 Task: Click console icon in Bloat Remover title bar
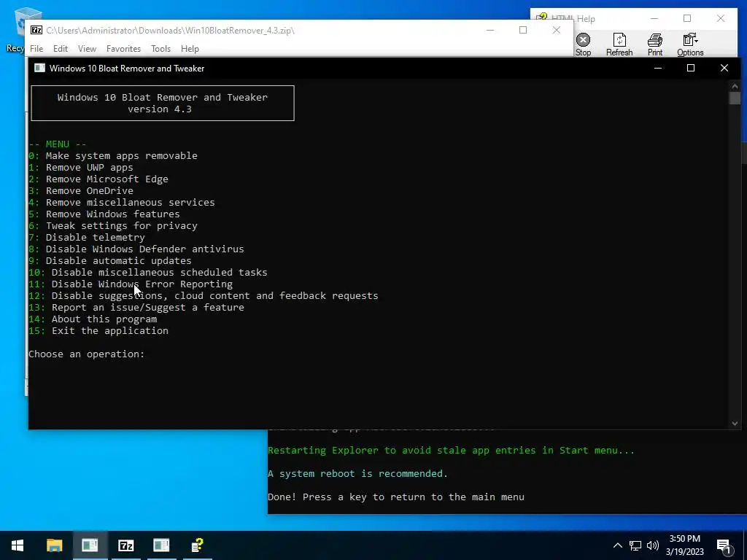[x=40, y=68]
